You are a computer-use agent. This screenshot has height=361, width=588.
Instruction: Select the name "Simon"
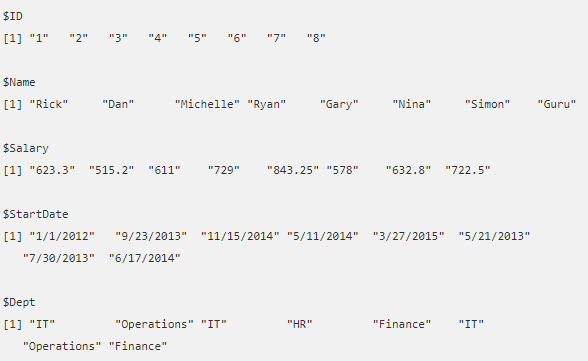[487, 104]
